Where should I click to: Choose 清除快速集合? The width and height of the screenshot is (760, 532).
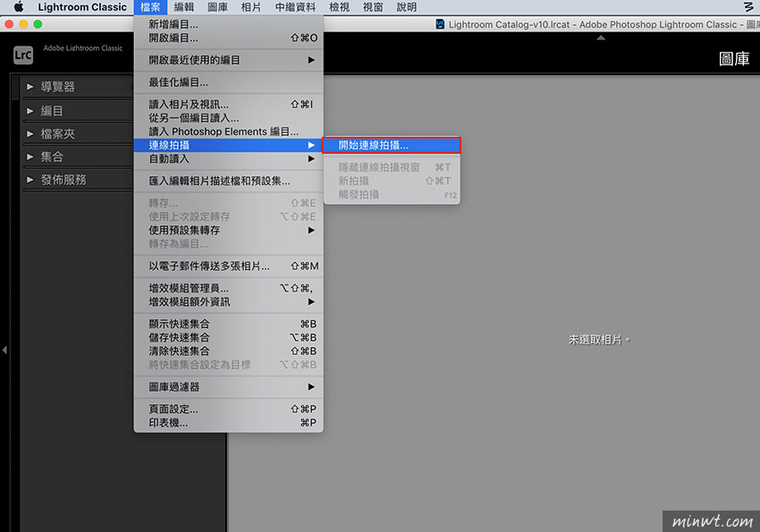click(x=228, y=350)
